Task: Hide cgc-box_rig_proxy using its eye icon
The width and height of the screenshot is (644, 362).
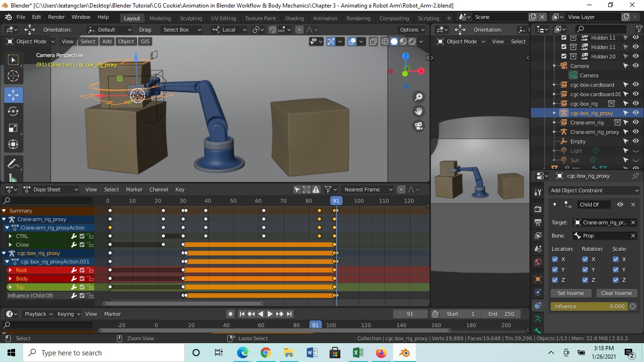Action: (x=636, y=113)
